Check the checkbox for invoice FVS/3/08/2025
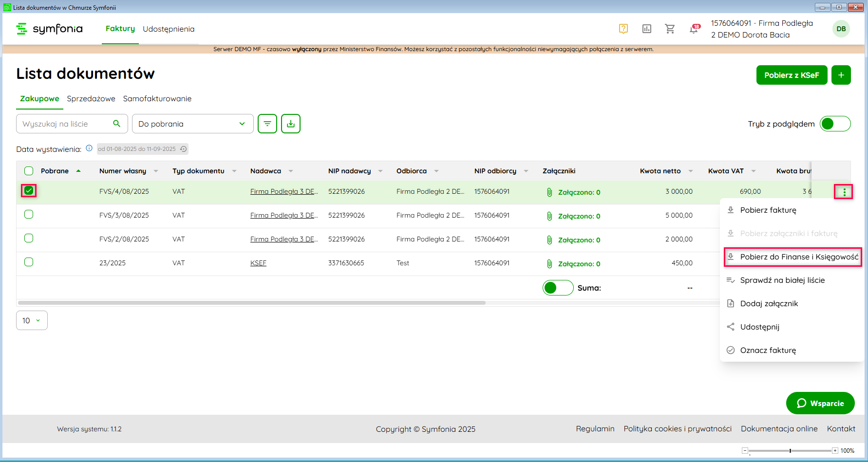Viewport: 868px width, 462px height. (29, 214)
